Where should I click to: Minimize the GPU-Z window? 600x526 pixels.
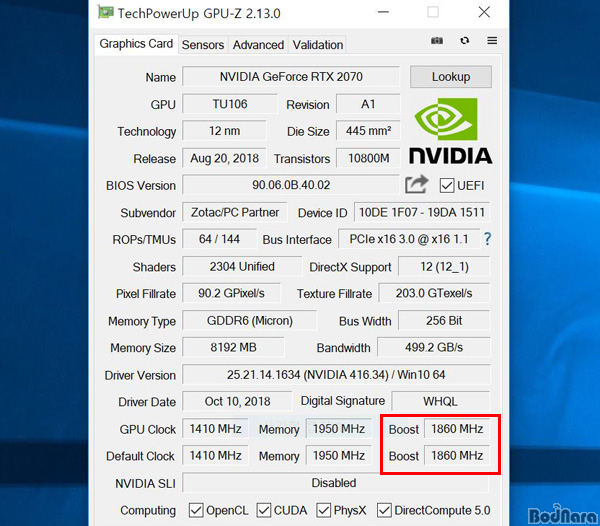pyautogui.click(x=383, y=12)
